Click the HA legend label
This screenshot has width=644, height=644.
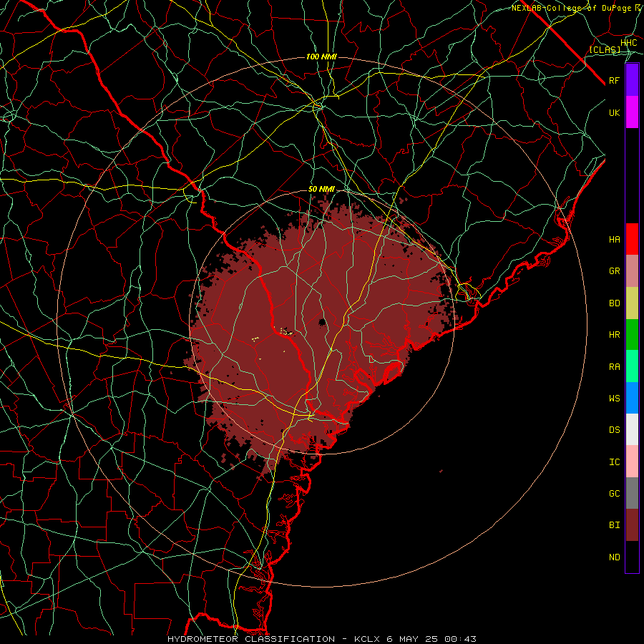click(x=615, y=240)
